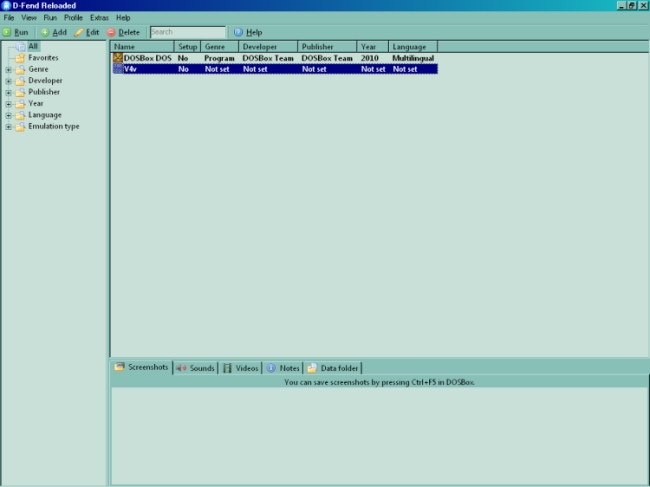Expand the Publisher tree node
The width and height of the screenshot is (650, 487).
8,92
